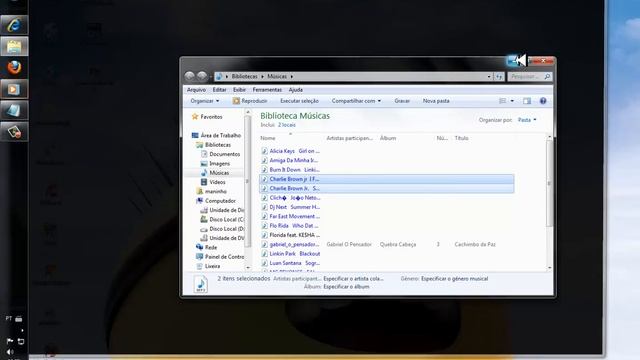This screenshot has height=360, width=640.
Task: Open the view options dropdown arrow
Action: (512, 101)
